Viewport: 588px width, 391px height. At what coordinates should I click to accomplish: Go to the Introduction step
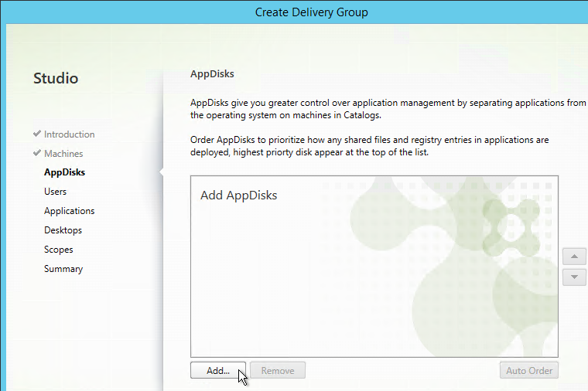click(x=69, y=134)
